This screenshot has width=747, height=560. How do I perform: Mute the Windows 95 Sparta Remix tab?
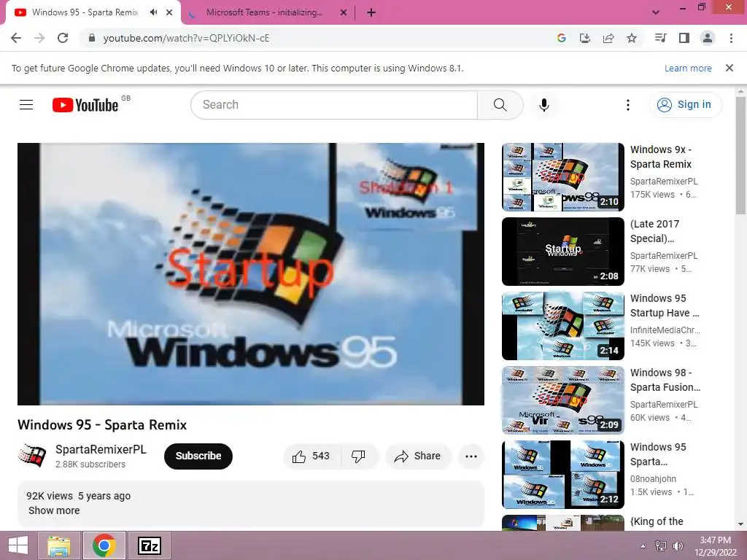153,12
